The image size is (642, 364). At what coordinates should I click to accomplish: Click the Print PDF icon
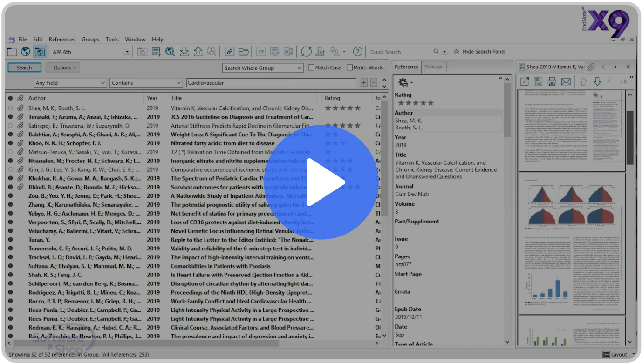point(552,82)
